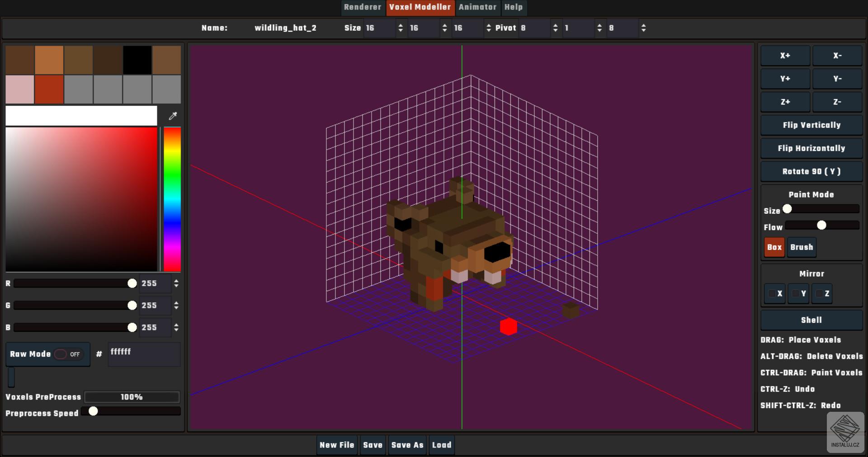The image size is (868, 457).
Task: Click the model name field wildling_hat_2
Action: 285,28
